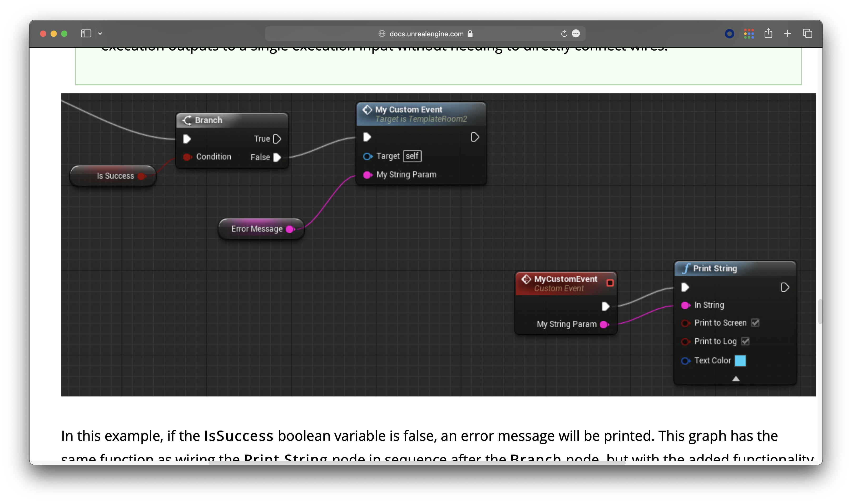Image resolution: width=852 pixels, height=504 pixels.
Task: Collapse Print String advanced pins arrow
Action: (736, 379)
